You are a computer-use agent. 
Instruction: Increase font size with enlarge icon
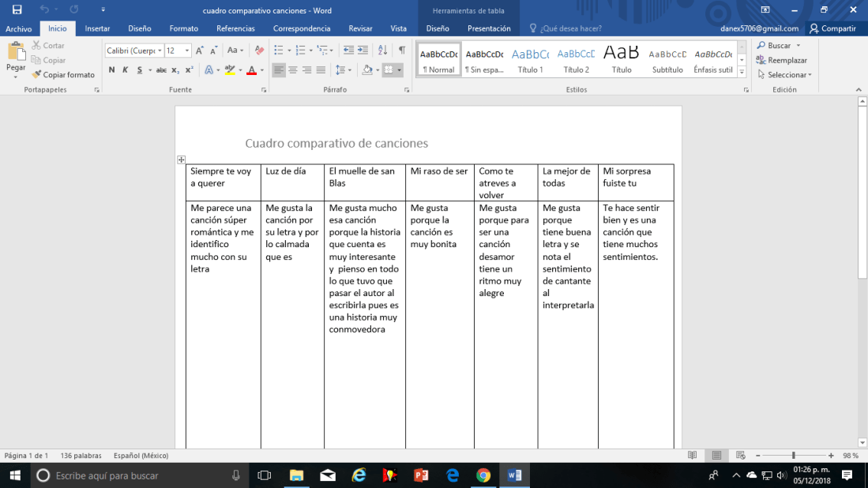pyautogui.click(x=200, y=51)
